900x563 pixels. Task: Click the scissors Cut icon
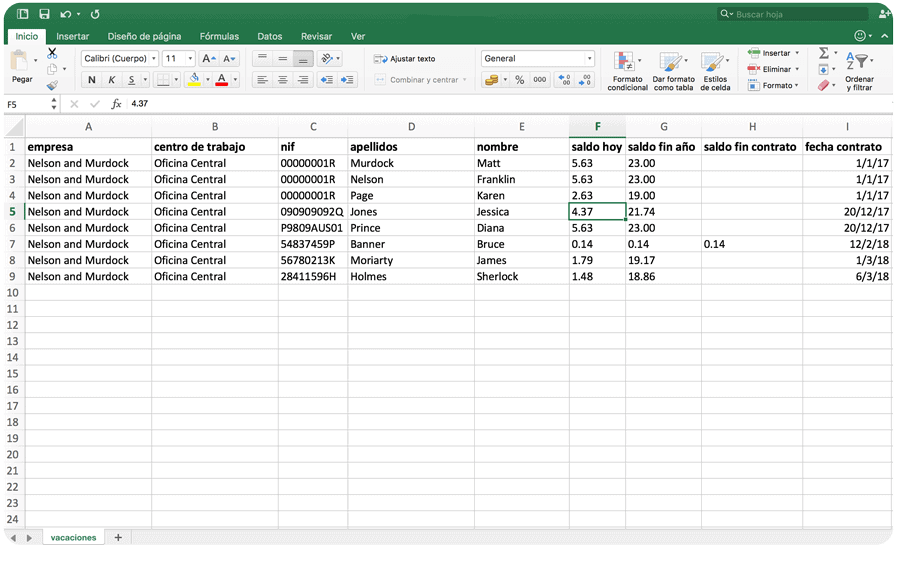pyautogui.click(x=52, y=53)
